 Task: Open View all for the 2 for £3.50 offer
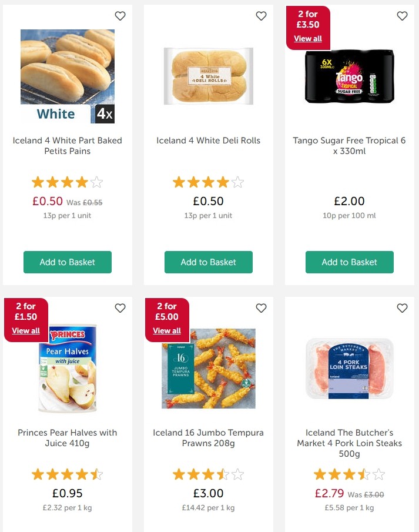[x=308, y=39]
